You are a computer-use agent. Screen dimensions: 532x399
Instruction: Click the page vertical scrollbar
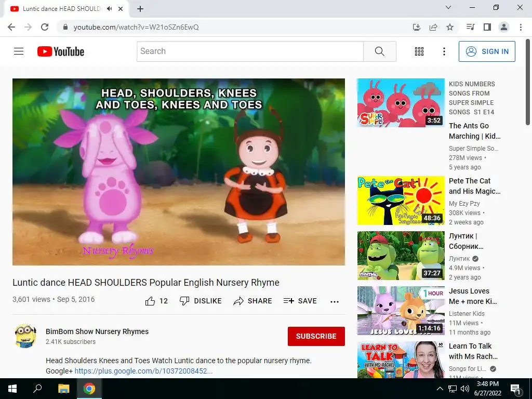click(x=528, y=83)
